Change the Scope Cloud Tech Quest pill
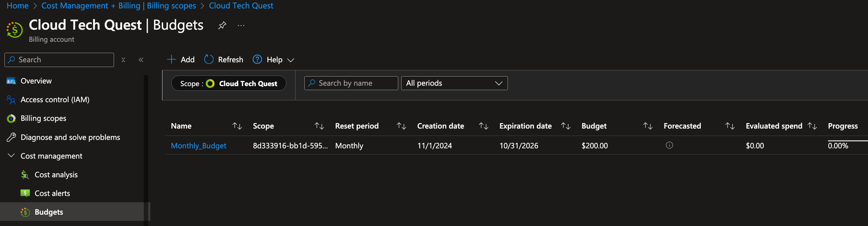 pos(229,84)
